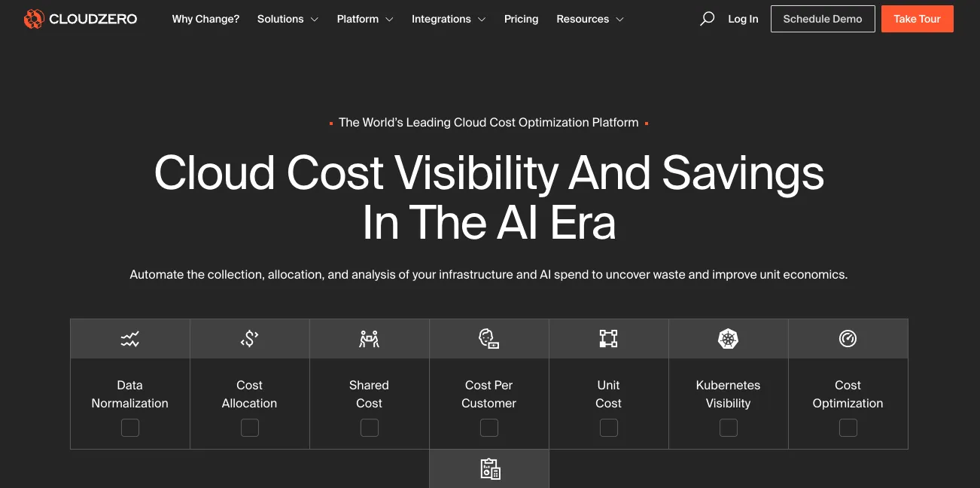Open the Resources menu label

click(583, 19)
